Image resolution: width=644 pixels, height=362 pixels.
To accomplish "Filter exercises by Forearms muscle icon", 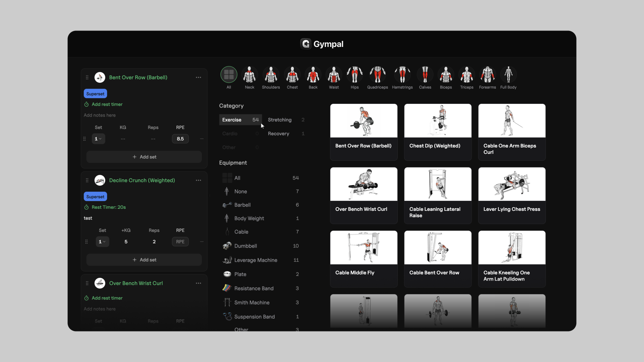I will coord(487,74).
